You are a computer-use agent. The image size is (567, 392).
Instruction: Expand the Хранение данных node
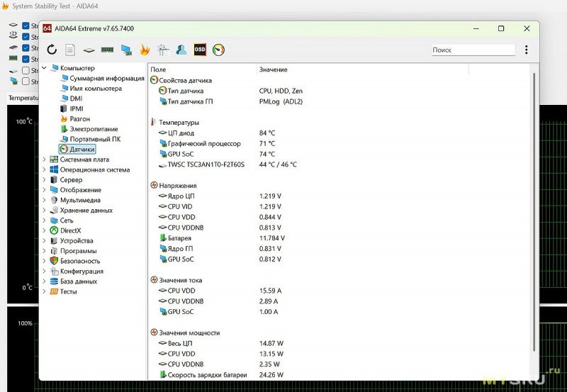(x=45, y=210)
